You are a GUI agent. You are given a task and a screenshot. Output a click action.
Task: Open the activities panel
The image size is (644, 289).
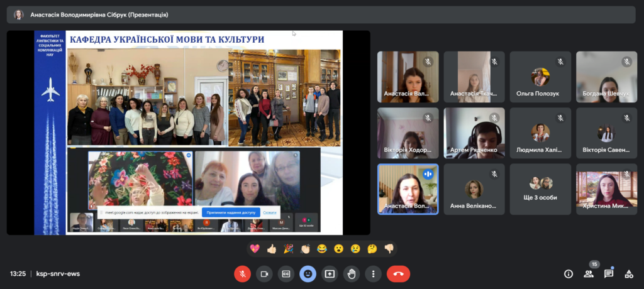[x=628, y=274]
